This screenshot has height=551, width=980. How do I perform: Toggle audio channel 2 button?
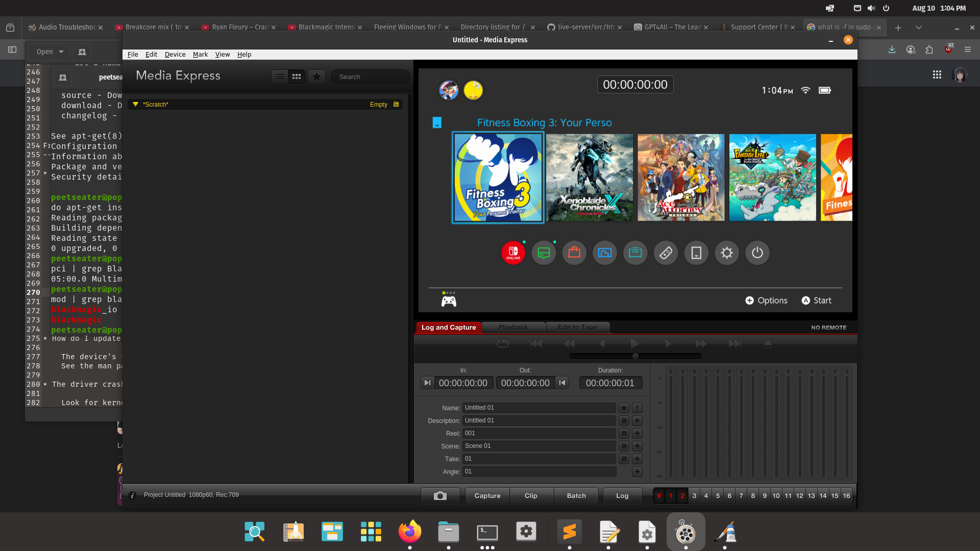coord(682,495)
